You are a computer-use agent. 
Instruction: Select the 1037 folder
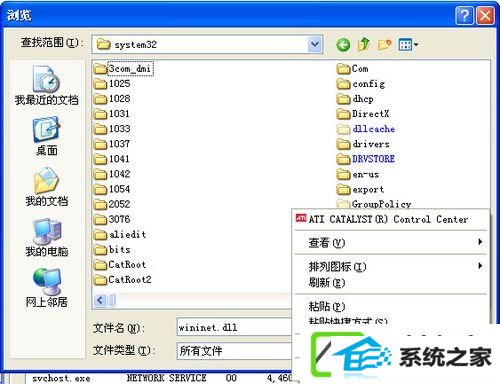pos(112,144)
